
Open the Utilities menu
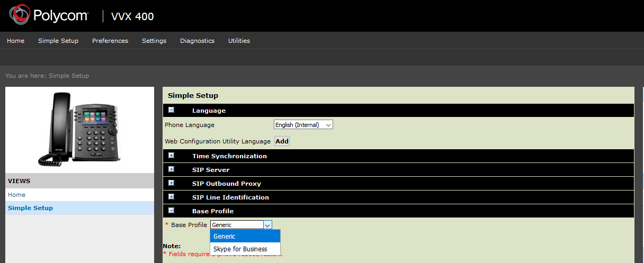pyautogui.click(x=239, y=41)
